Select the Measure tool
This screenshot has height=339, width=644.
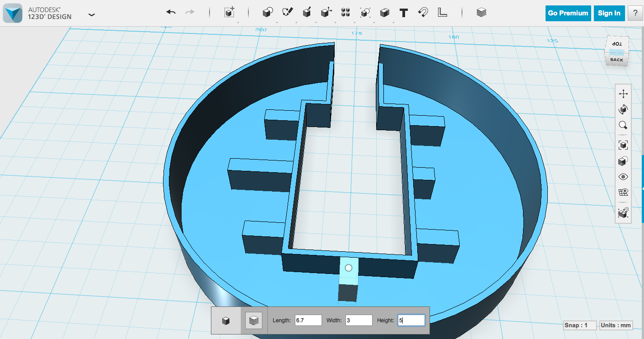point(442,12)
